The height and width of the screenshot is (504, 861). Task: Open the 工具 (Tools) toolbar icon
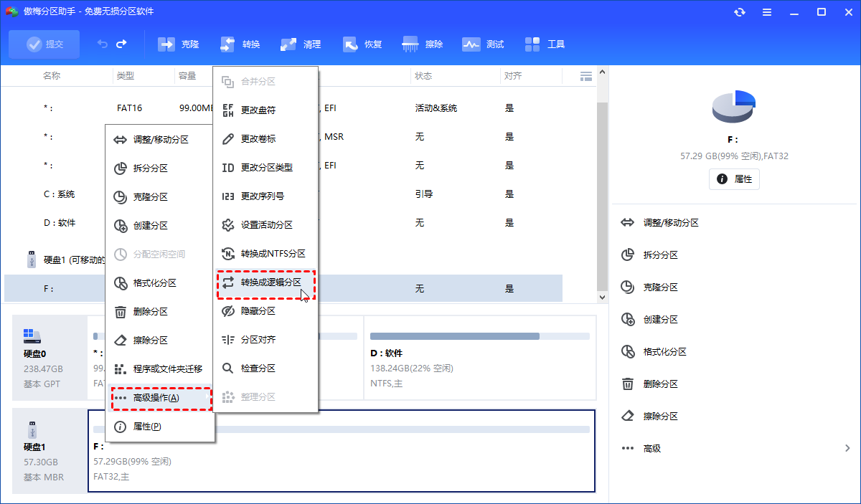tap(545, 44)
